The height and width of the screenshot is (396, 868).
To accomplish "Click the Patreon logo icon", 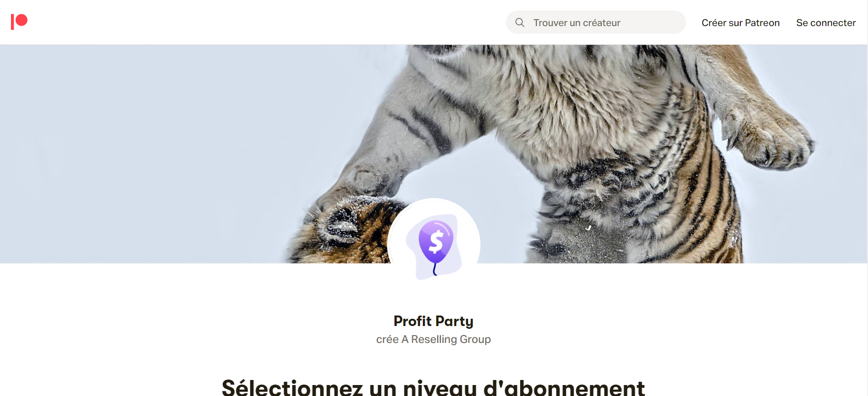I will click(x=19, y=21).
